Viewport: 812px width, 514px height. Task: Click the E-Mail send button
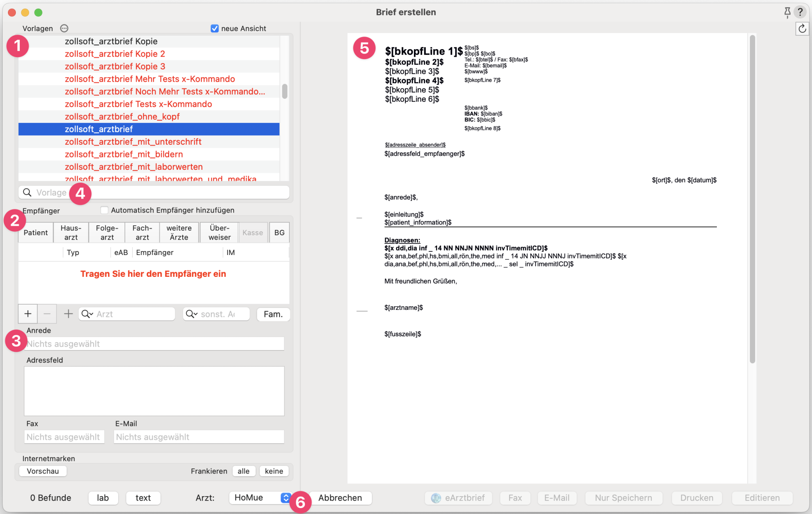click(557, 498)
